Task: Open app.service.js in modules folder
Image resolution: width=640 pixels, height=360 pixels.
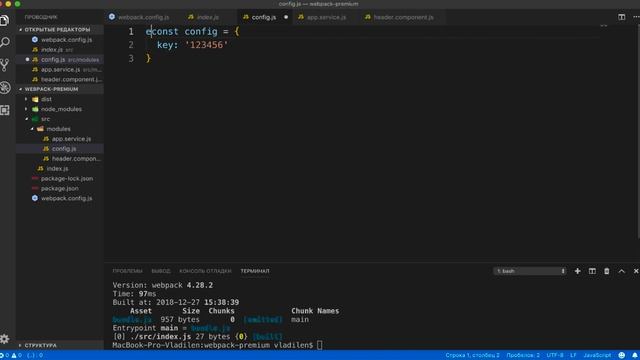Action: click(60, 139)
